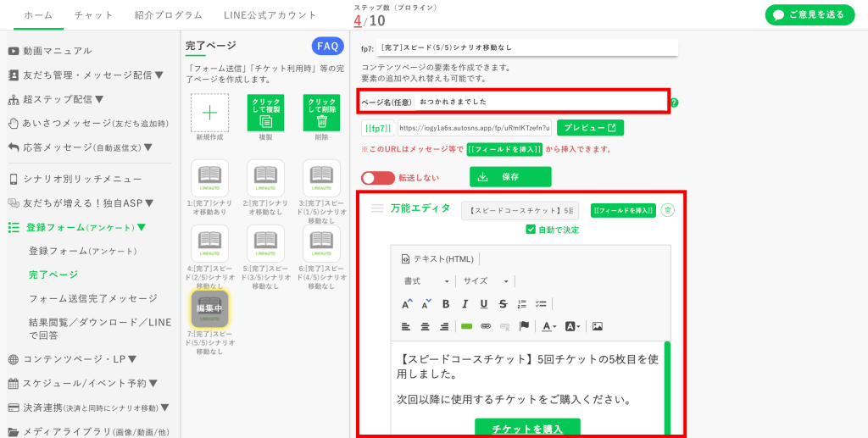
Task: Open 登録フォーム(アンケート) submenu item
Action: click(83, 251)
